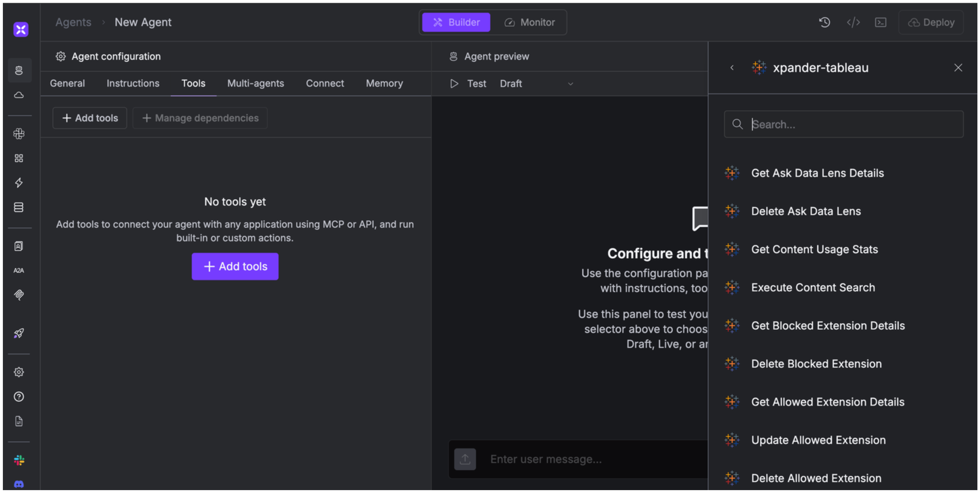Click the Discord icon in sidebar
Viewport: 980px width, 493px height.
(x=19, y=484)
